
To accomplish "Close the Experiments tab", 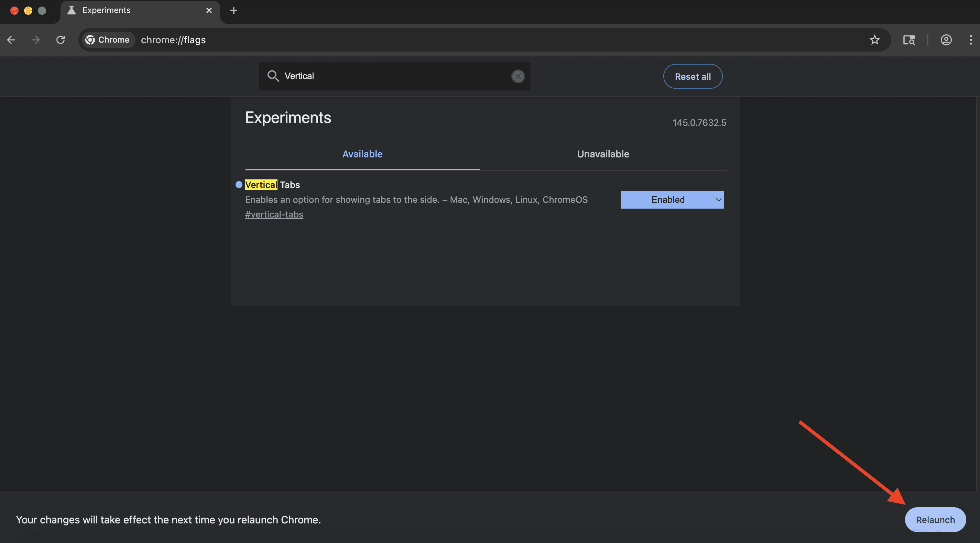I will tap(209, 10).
